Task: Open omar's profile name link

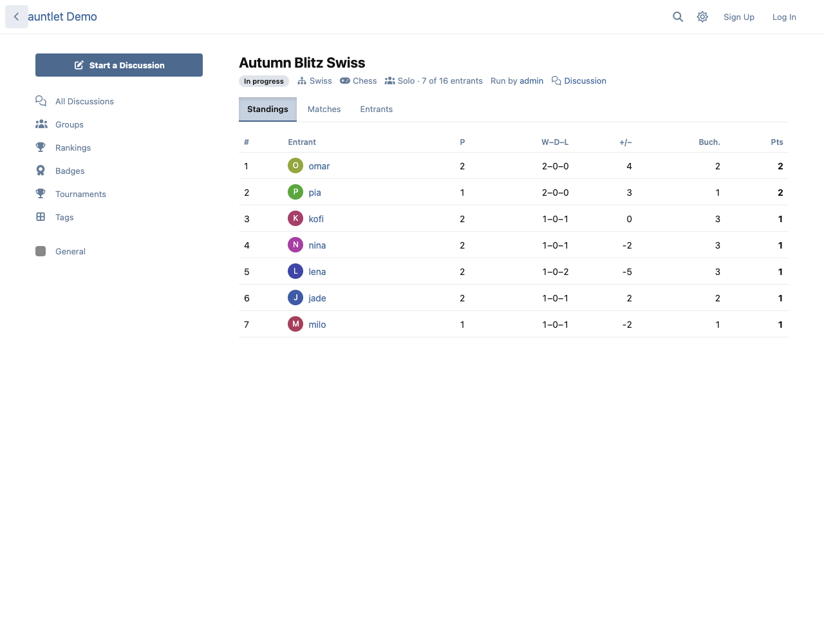Action: click(319, 166)
